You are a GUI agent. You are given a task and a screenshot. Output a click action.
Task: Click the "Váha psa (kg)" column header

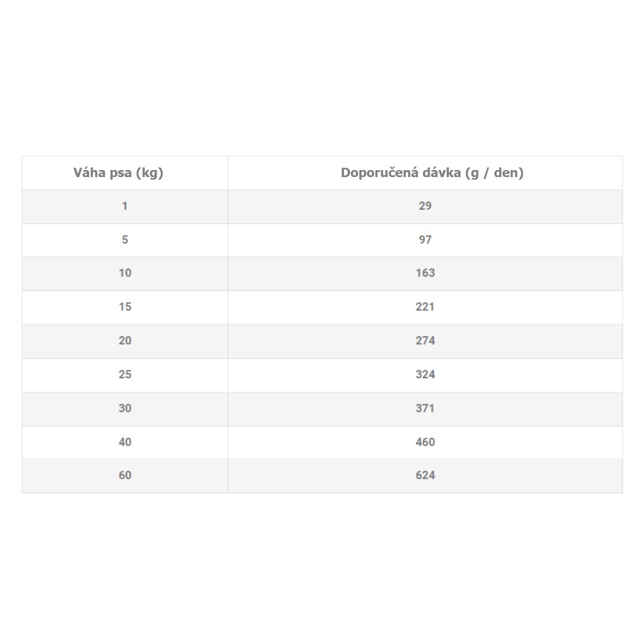tap(125, 173)
